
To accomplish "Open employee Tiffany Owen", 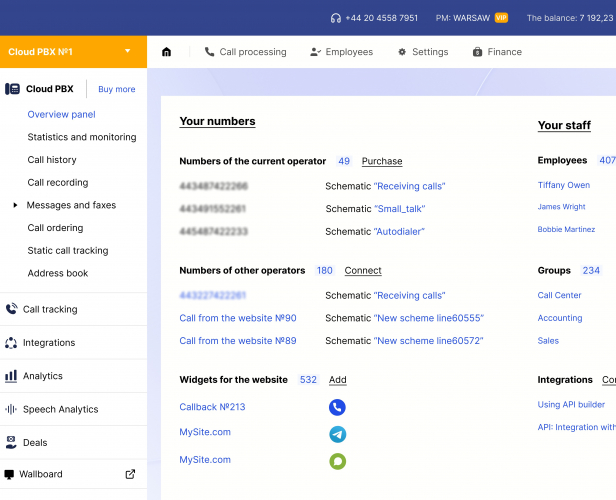I will [x=564, y=185].
